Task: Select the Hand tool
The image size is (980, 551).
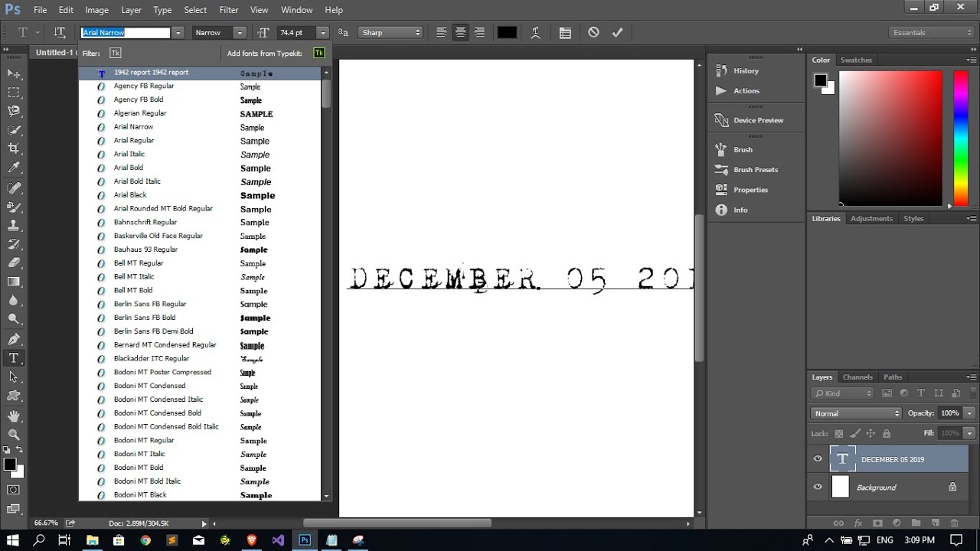Action: pyautogui.click(x=14, y=416)
